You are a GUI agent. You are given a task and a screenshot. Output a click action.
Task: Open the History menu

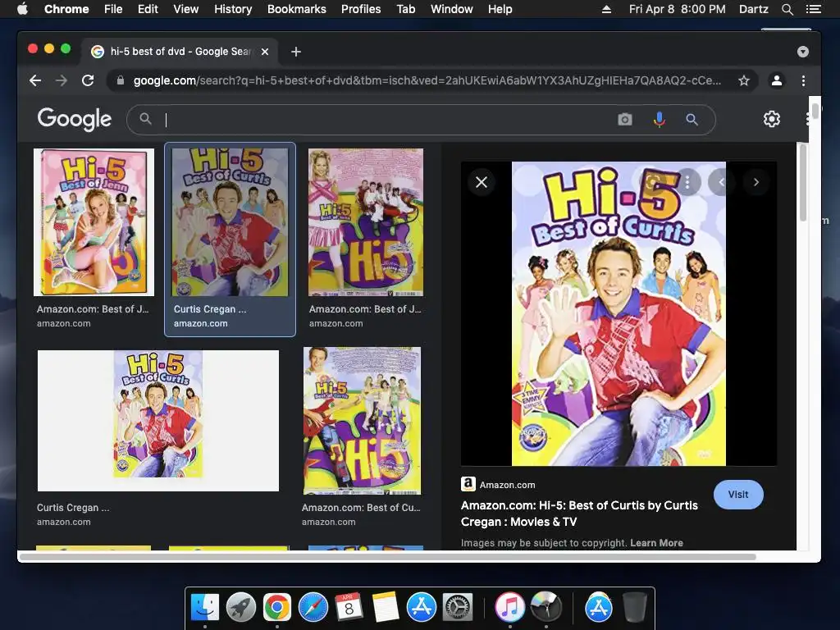pos(233,9)
